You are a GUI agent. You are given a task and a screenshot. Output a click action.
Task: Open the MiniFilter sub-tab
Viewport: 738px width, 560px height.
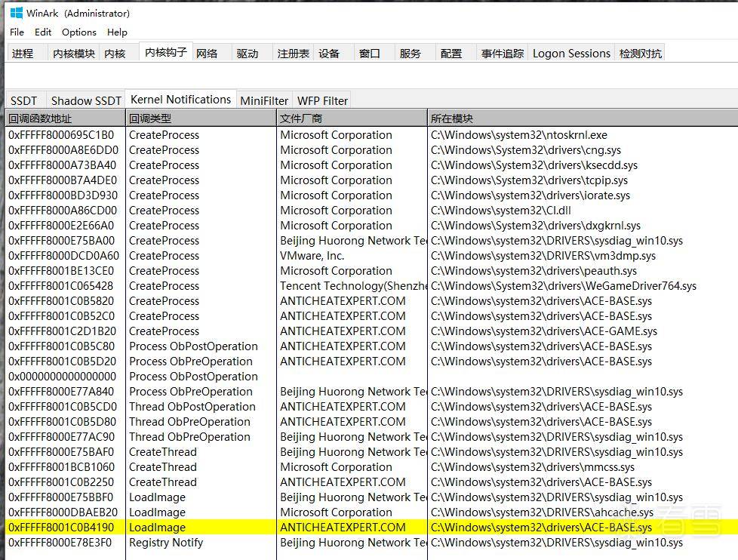click(x=264, y=100)
